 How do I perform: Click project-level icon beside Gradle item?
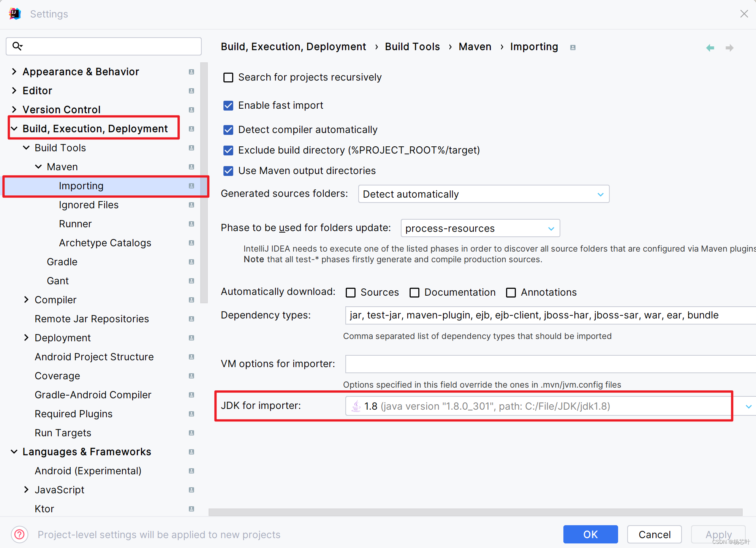tap(191, 262)
